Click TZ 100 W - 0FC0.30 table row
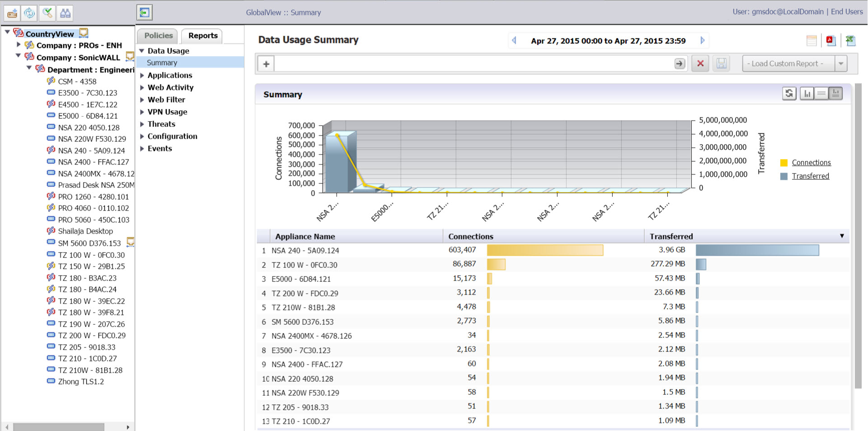868x431 pixels. coord(553,264)
